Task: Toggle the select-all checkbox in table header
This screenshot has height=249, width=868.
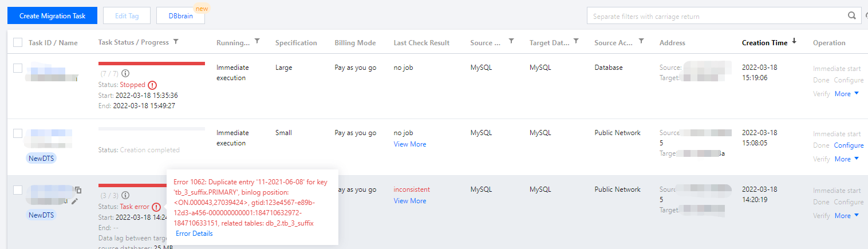Action: [x=18, y=42]
